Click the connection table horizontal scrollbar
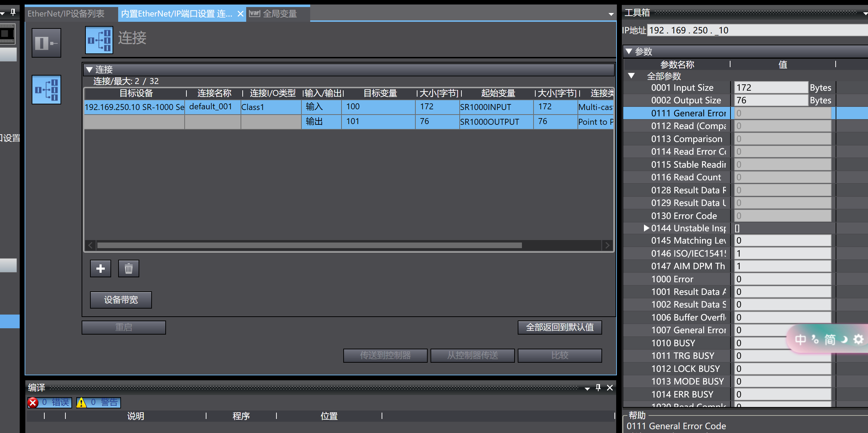Viewport: 868px width, 433px height. [x=309, y=245]
